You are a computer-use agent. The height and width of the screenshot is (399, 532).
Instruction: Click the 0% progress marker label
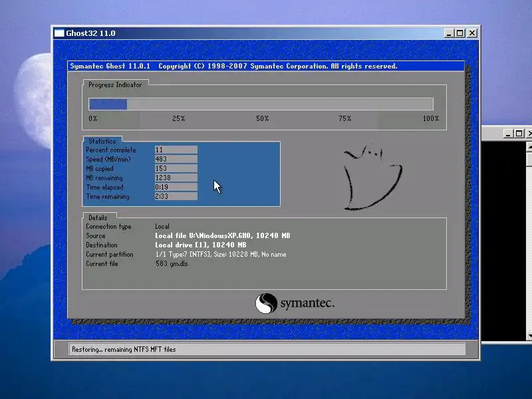[93, 118]
